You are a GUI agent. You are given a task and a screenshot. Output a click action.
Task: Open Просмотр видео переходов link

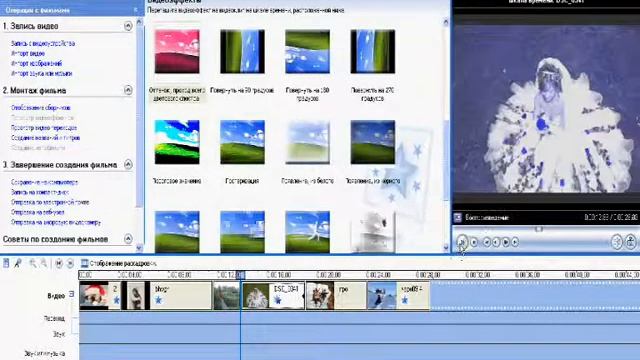tap(44, 128)
